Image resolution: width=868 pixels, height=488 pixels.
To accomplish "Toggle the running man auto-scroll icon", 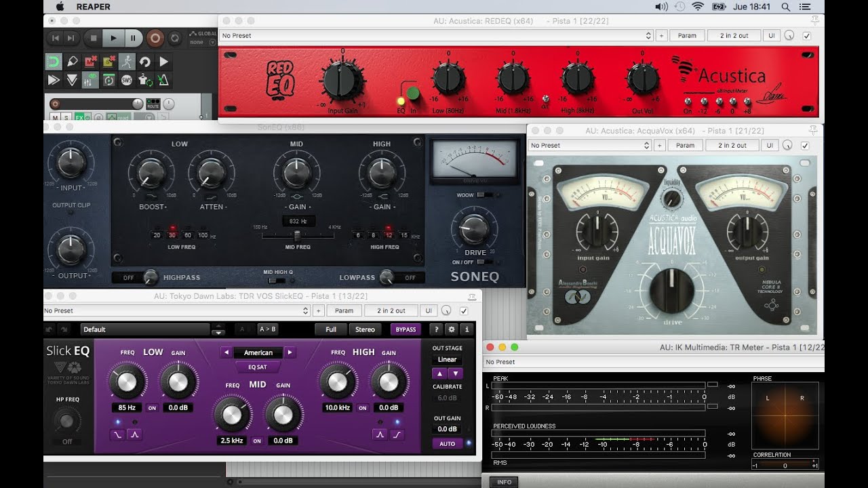I will point(127,62).
